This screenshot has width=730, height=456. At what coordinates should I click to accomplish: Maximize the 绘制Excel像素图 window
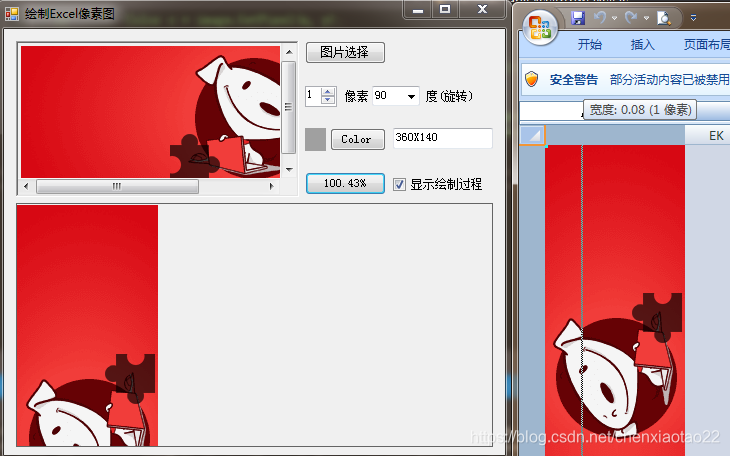445,10
